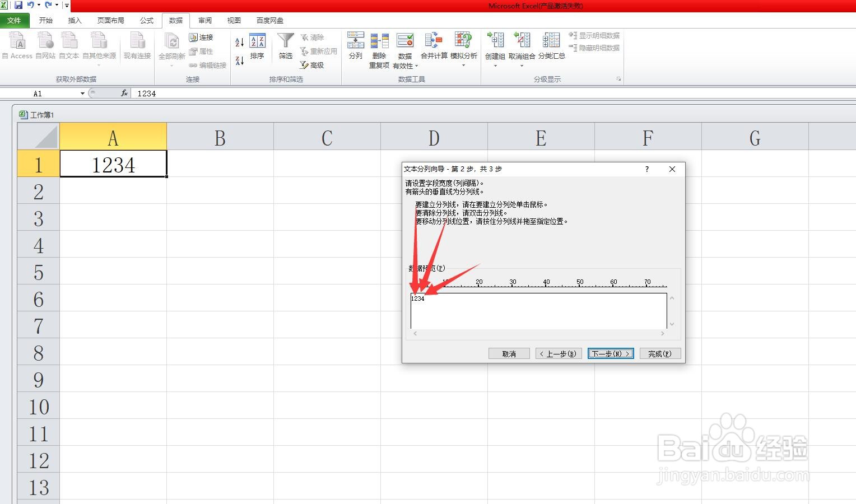
Task: Click preview vertical scrollbar down arrow
Action: point(672,324)
